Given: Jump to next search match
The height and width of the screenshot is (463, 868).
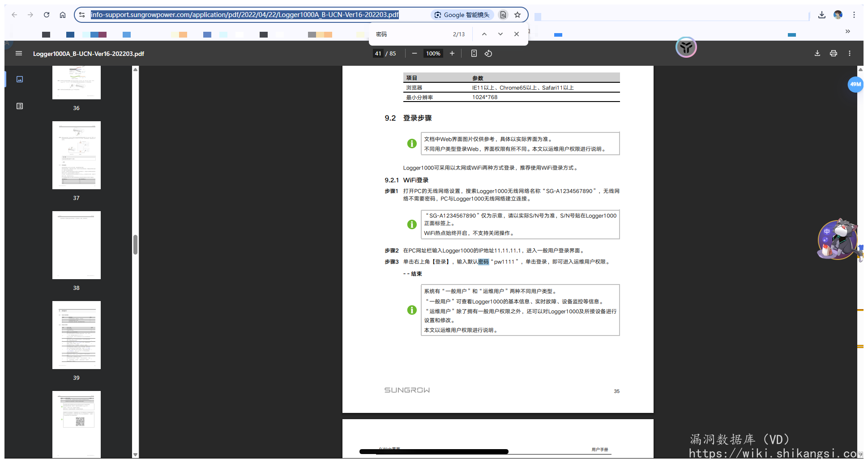Looking at the screenshot, I should coord(500,34).
